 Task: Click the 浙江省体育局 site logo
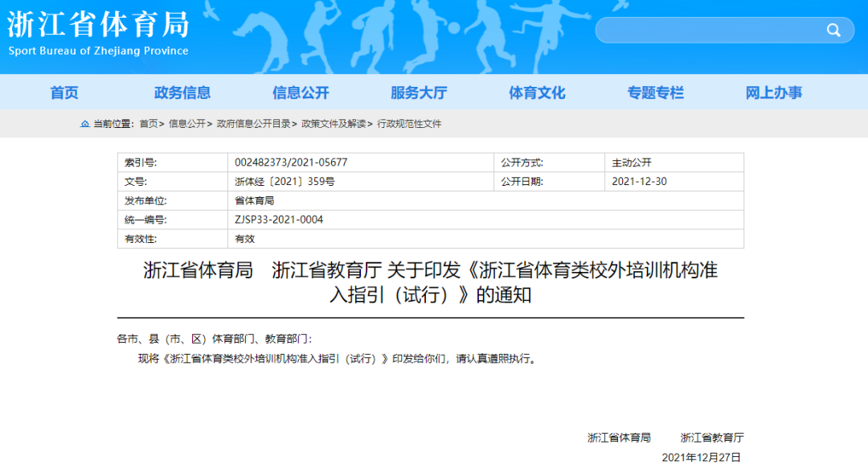pyautogui.click(x=98, y=33)
